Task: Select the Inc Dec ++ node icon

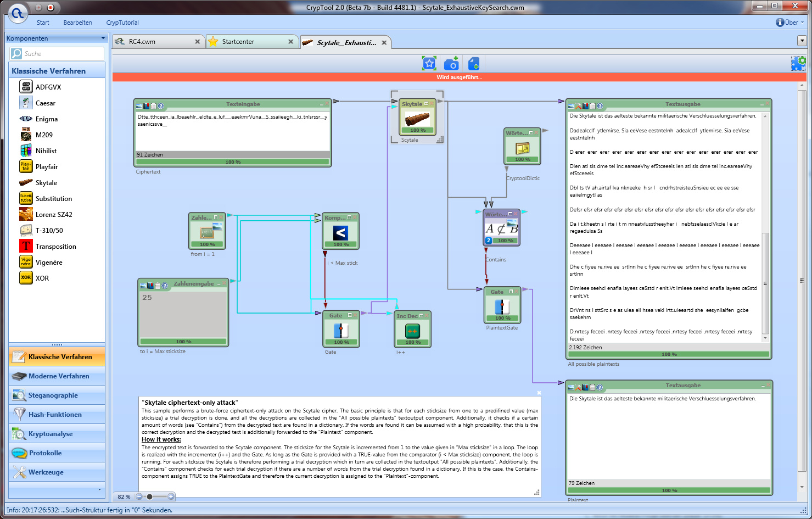Action: [x=412, y=331]
